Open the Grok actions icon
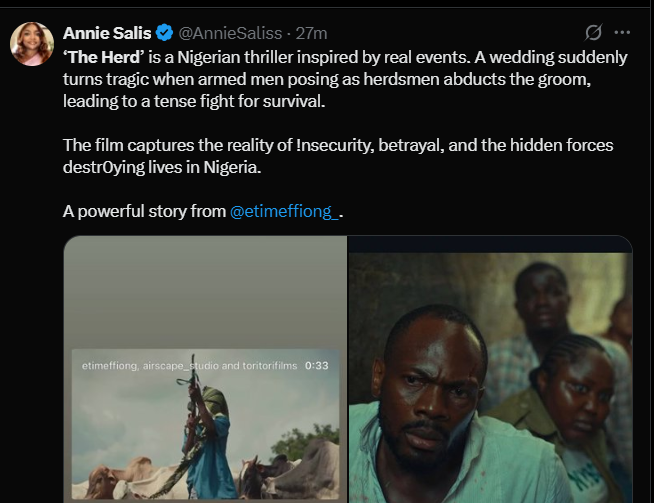Screen dimensions: 654x503 pyautogui.click(x=592, y=32)
